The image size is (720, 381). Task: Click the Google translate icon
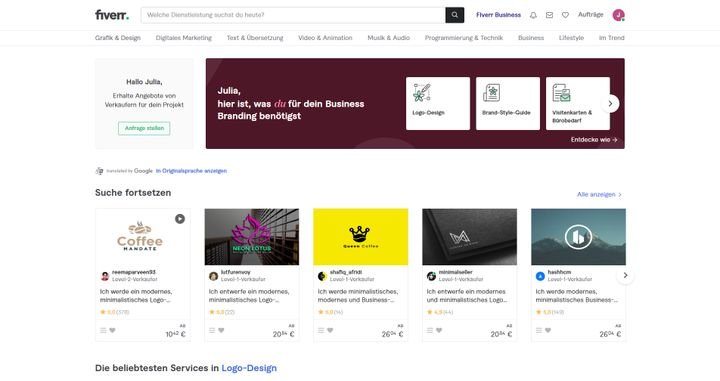[99, 171]
